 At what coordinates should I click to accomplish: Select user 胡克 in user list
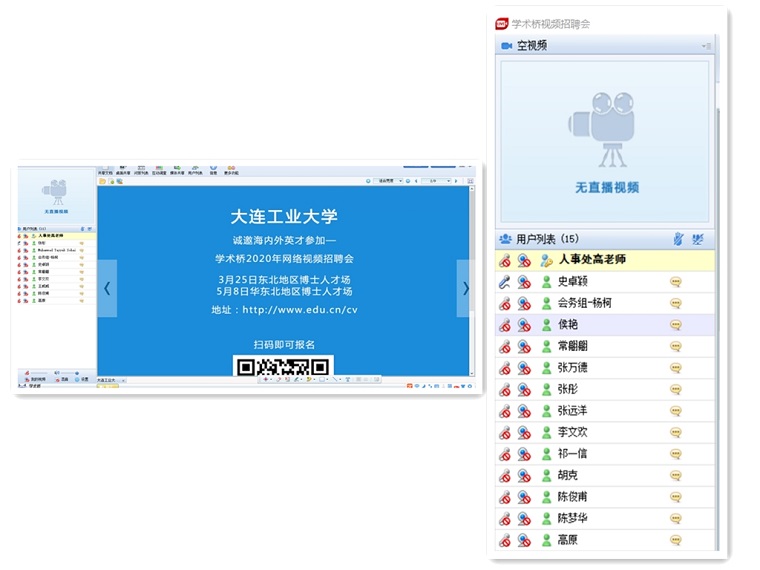(x=567, y=475)
